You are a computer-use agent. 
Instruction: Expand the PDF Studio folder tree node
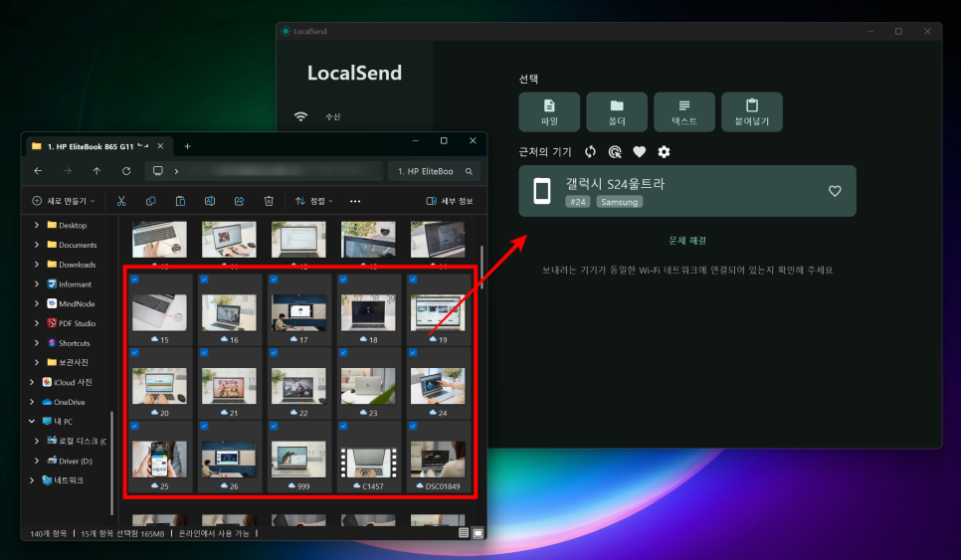(x=37, y=323)
